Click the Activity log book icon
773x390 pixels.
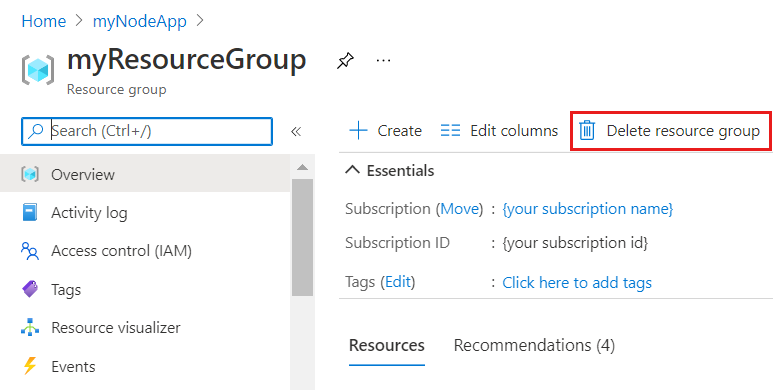pos(30,213)
